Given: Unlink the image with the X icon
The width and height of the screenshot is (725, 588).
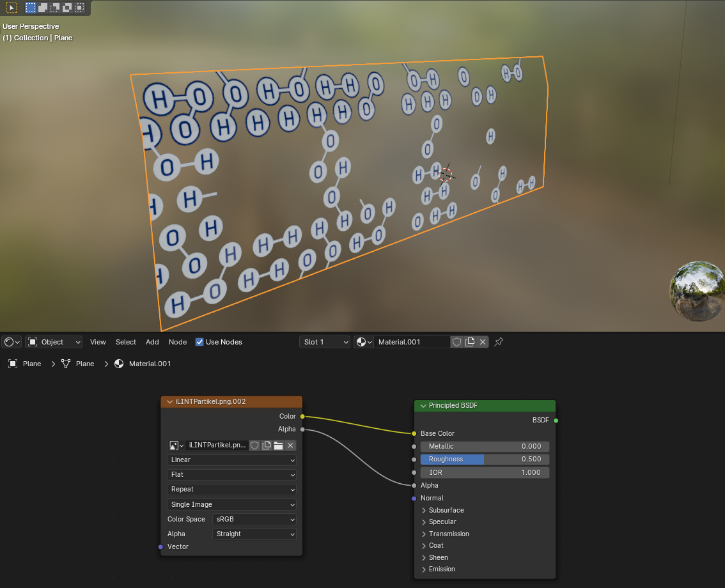Looking at the screenshot, I should [290, 445].
